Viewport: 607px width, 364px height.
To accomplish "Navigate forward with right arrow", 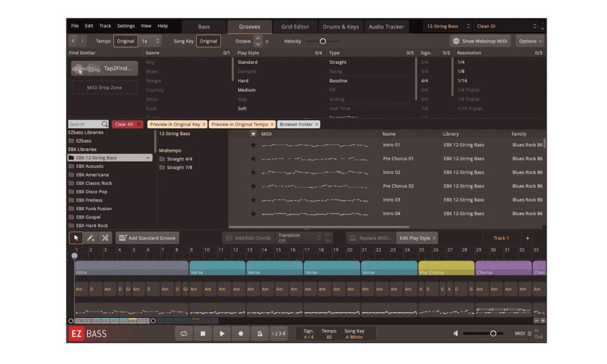I will pyautogui.click(x=82, y=41).
